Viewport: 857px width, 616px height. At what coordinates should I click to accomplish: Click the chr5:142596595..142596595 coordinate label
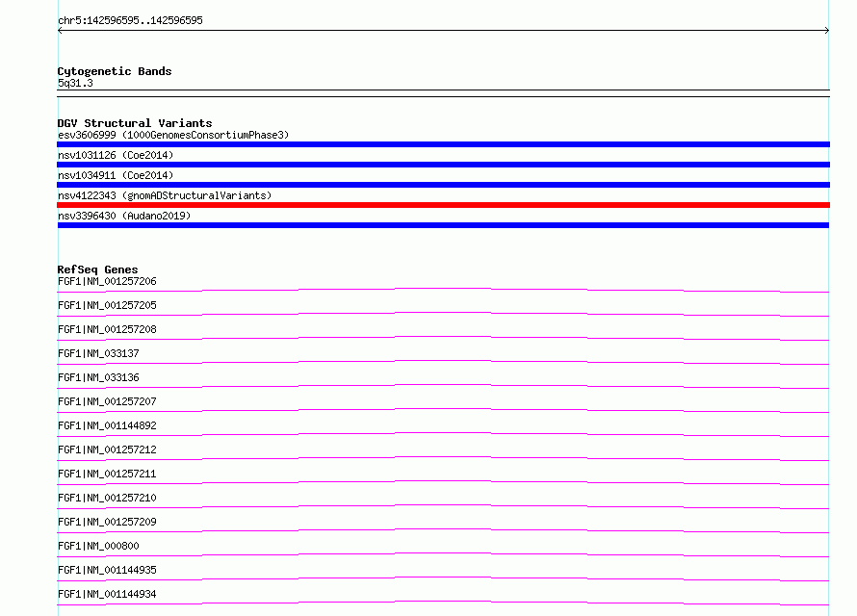[x=130, y=20]
